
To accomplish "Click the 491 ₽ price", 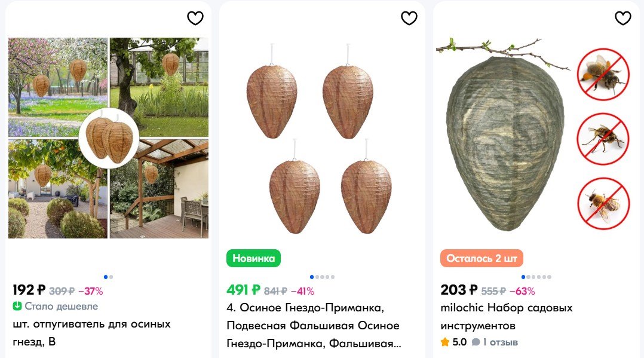I will point(243,290).
